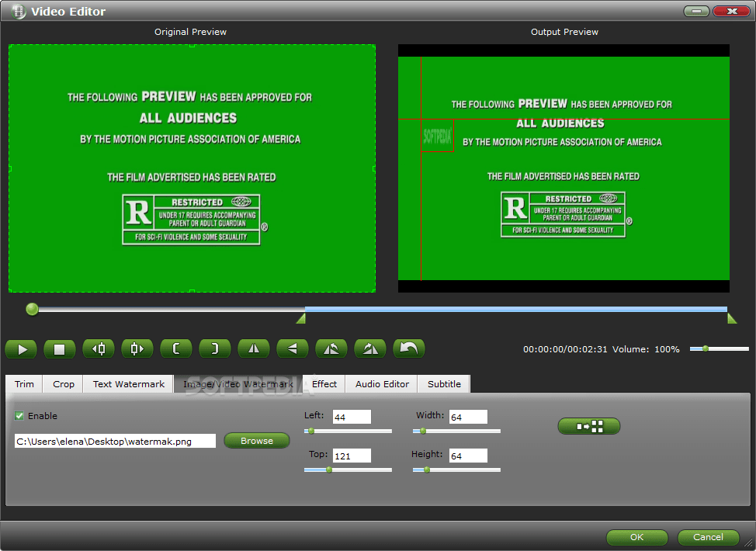Rotate the video counterclockwise
This screenshot has height=551, width=756.
click(331, 348)
